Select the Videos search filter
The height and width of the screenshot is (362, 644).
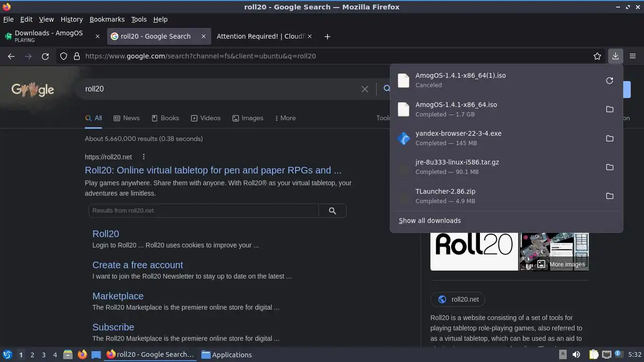tap(206, 118)
